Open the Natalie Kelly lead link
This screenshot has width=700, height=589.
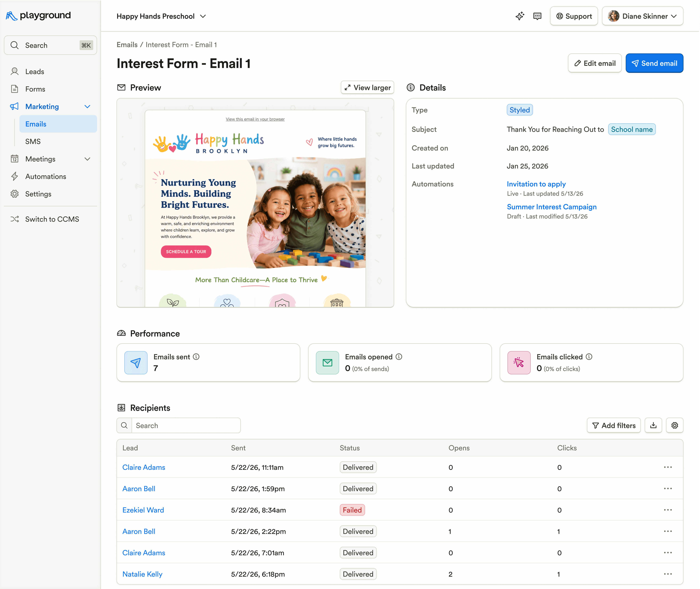142,574
